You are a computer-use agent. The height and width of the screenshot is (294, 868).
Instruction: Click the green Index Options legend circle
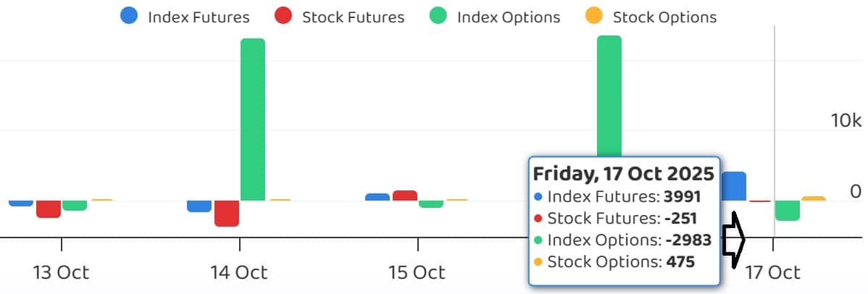click(x=439, y=17)
